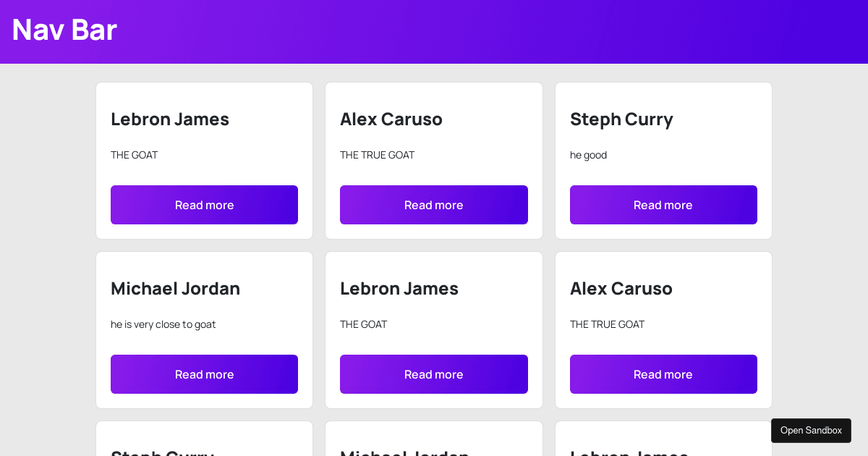Click Read more on the second-row Alex Caruso card
This screenshot has width=868, height=456.
663,374
